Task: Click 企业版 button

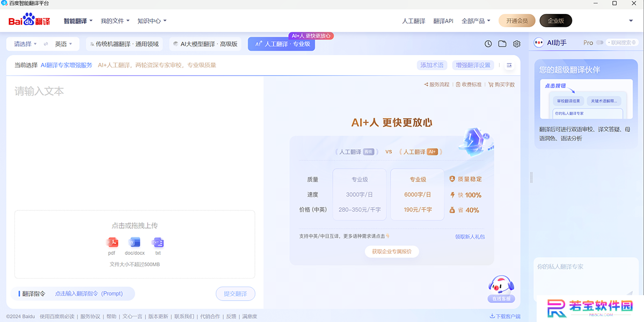Action: point(555,21)
